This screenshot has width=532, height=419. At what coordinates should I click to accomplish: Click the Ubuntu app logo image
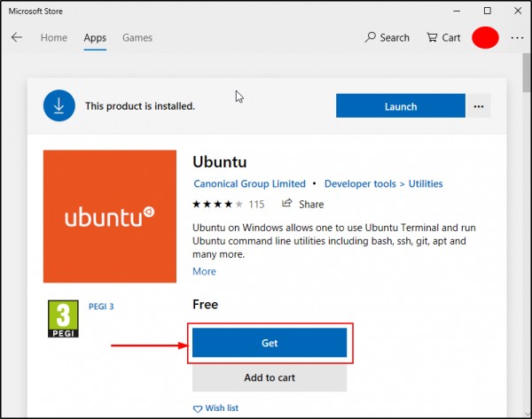point(110,216)
